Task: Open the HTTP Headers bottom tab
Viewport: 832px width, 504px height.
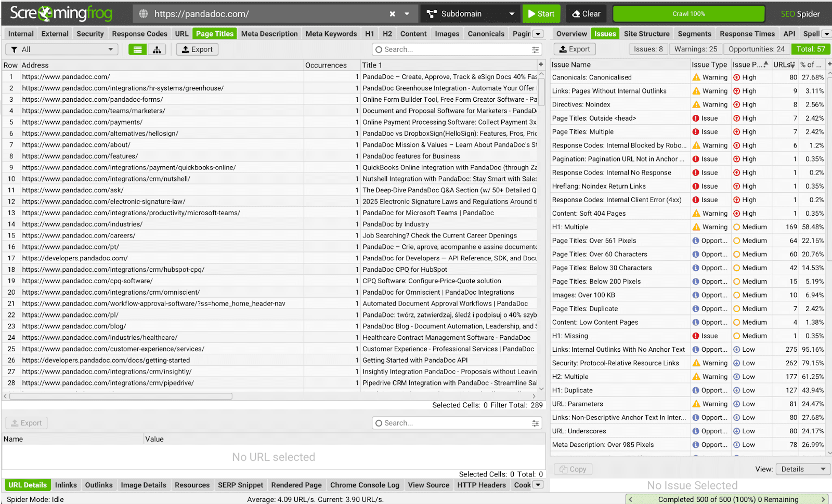Action: (x=482, y=485)
